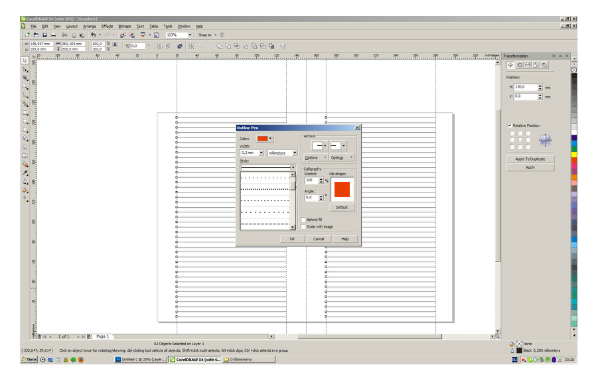Open the Arrange menu
This screenshot has height=379, width=600.
[x=90, y=26]
